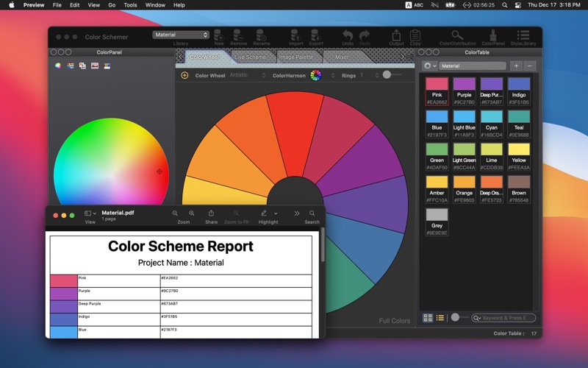588x368 pixels.
Task: Click Search icon in Preview toolbar
Action: tap(312, 213)
